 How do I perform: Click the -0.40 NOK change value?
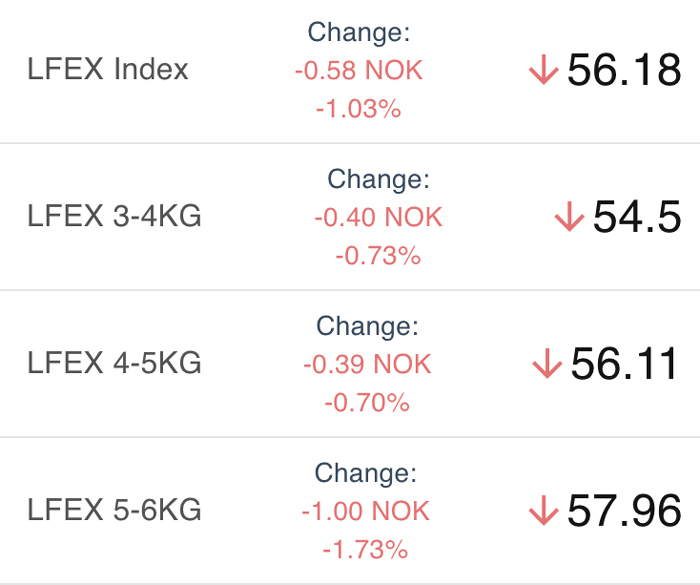pyautogui.click(x=378, y=217)
